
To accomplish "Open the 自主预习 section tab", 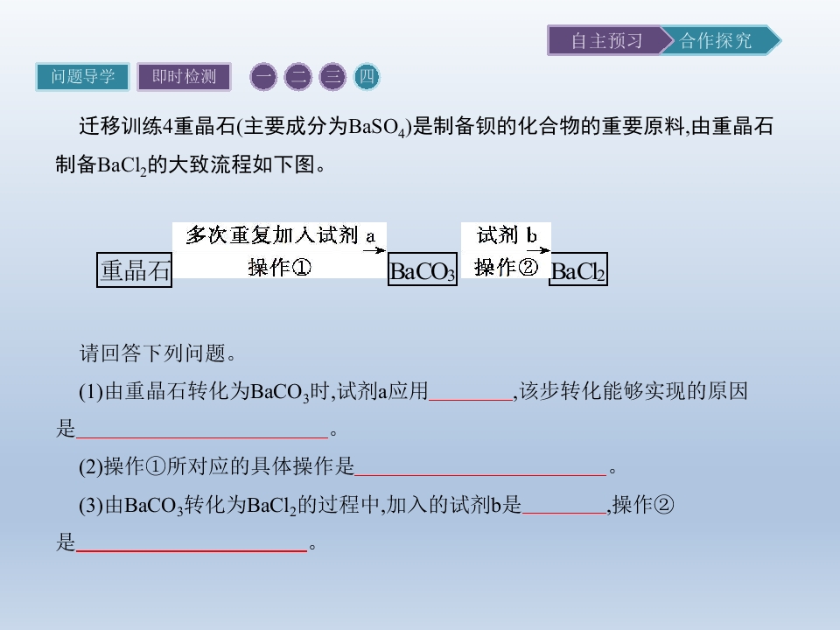I will [x=605, y=40].
